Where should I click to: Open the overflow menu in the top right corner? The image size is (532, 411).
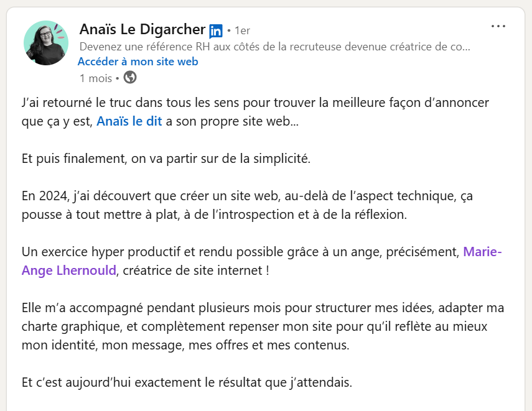coord(498,25)
